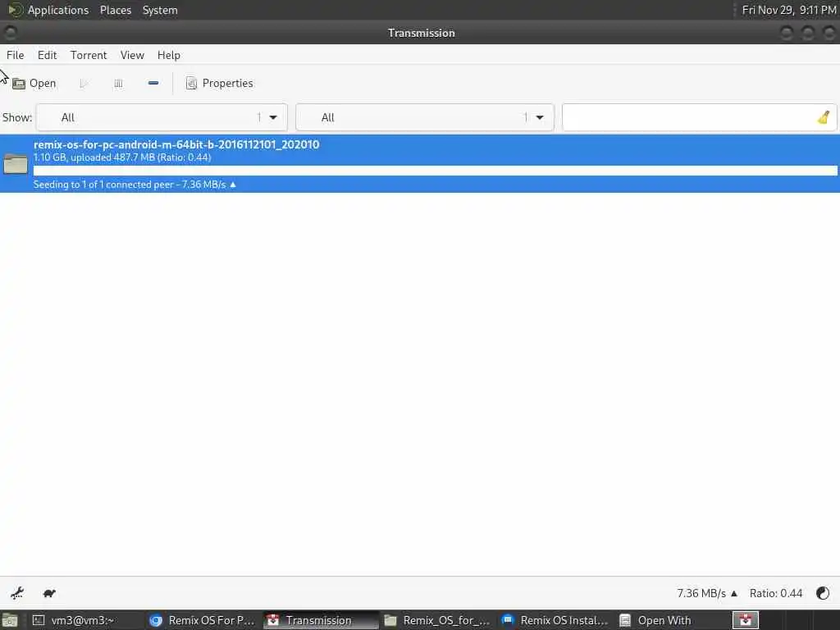
Task: Expand the tracker filter All dropdown
Action: 425,117
